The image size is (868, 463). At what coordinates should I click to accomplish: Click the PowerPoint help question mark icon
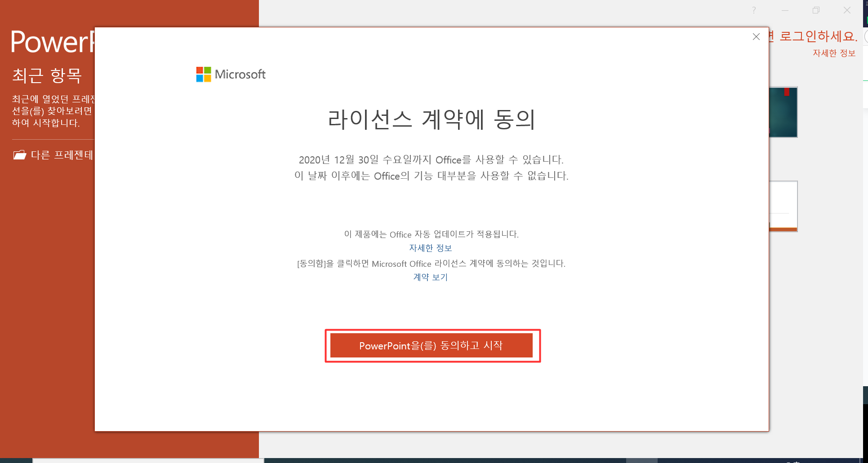coord(754,10)
